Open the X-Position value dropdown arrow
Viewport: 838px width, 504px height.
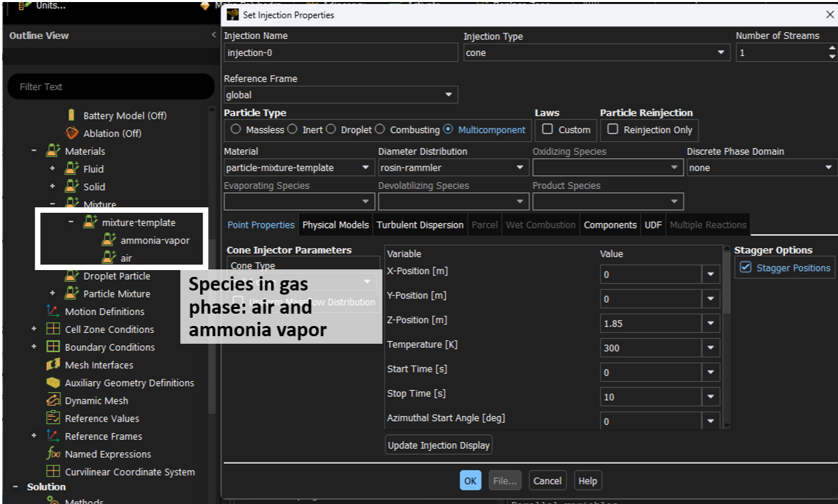click(710, 274)
